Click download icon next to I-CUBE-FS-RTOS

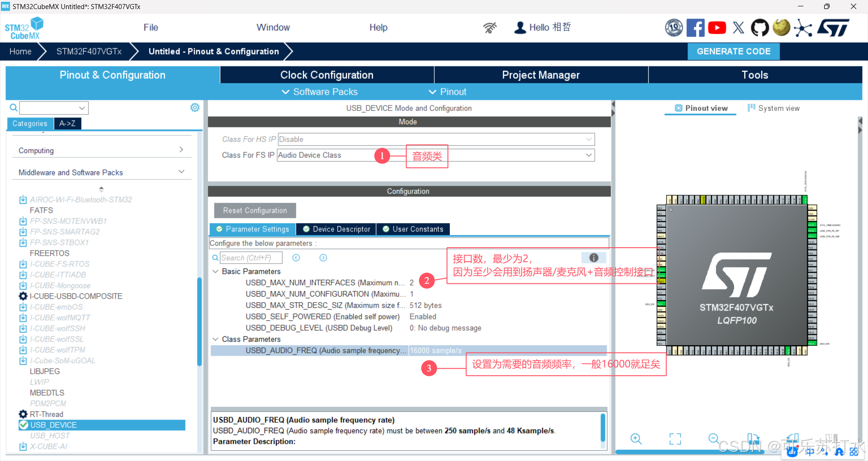click(x=23, y=264)
